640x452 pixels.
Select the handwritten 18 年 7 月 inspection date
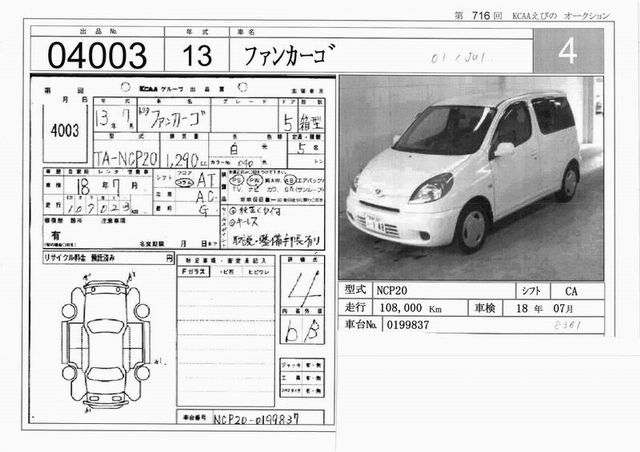107,187
